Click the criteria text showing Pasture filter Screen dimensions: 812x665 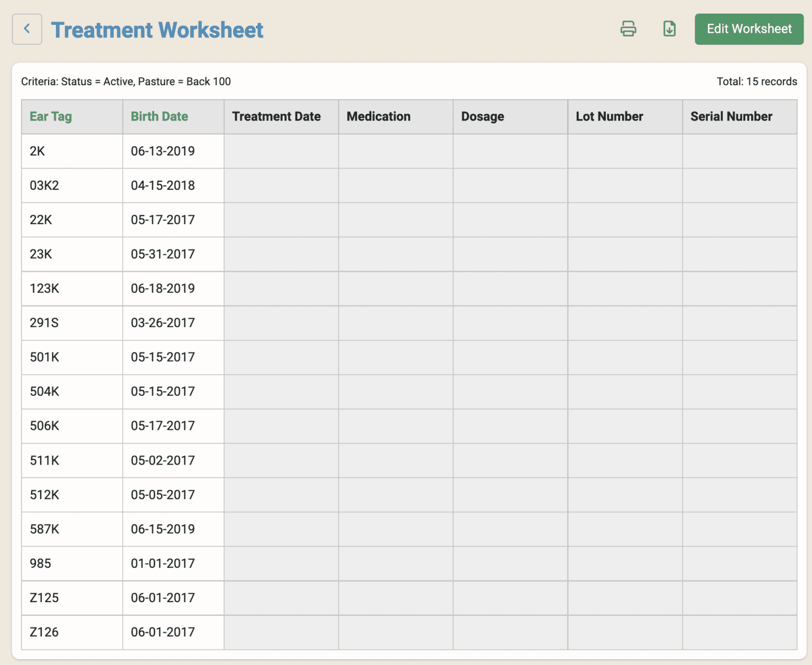[x=126, y=81]
